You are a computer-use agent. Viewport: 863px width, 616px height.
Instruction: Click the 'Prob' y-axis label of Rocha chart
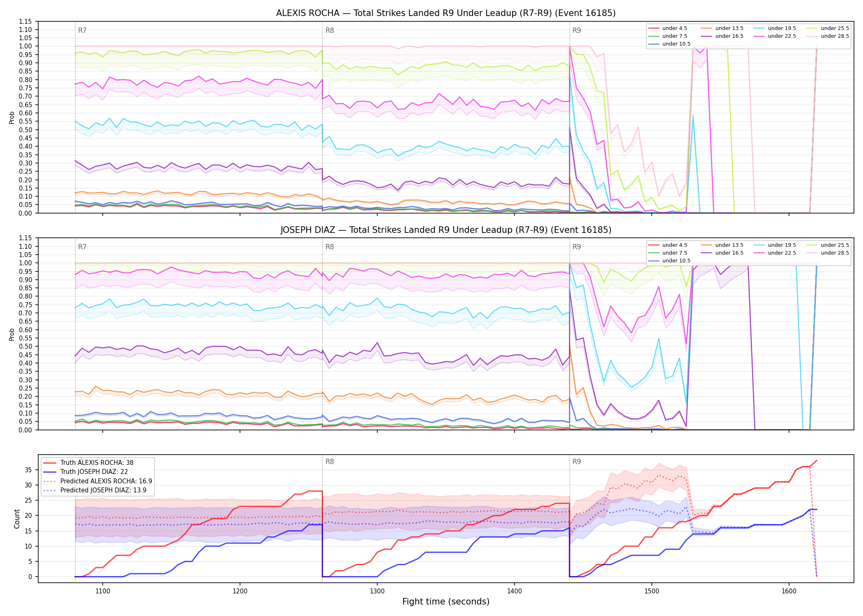(12, 118)
